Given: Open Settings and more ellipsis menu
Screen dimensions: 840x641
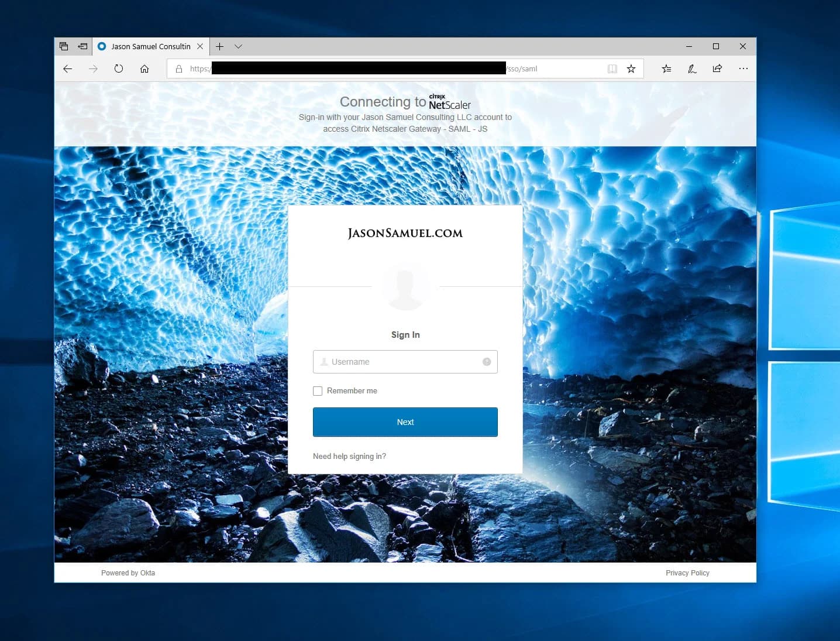Looking at the screenshot, I should point(743,68).
